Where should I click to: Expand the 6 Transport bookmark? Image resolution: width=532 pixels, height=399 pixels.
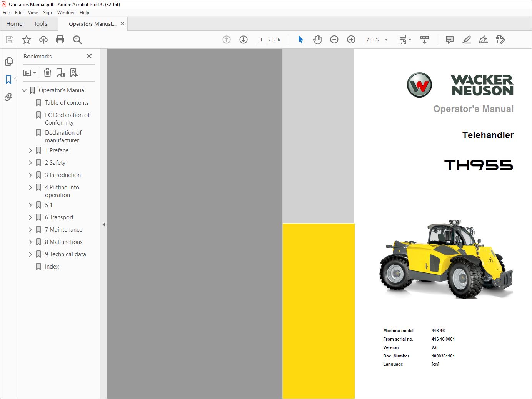(x=30, y=217)
